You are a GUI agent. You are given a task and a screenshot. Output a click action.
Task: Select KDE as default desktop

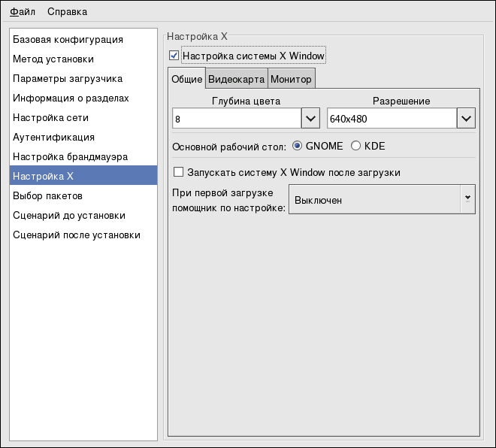[x=356, y=146]
